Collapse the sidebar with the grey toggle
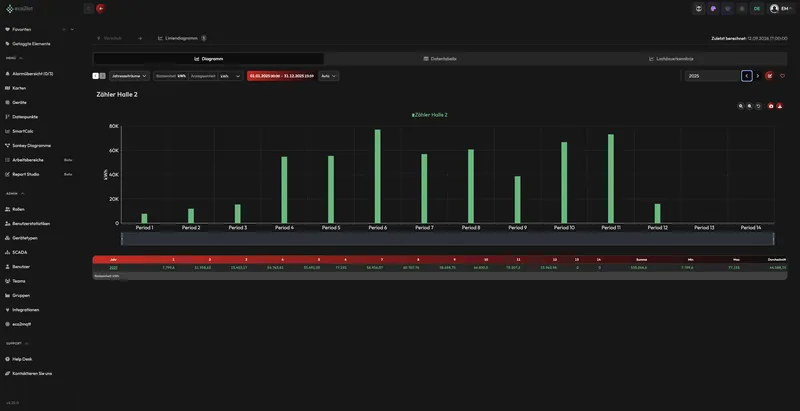The width and height of the screenshot is (800, 411). coord(89,9)
